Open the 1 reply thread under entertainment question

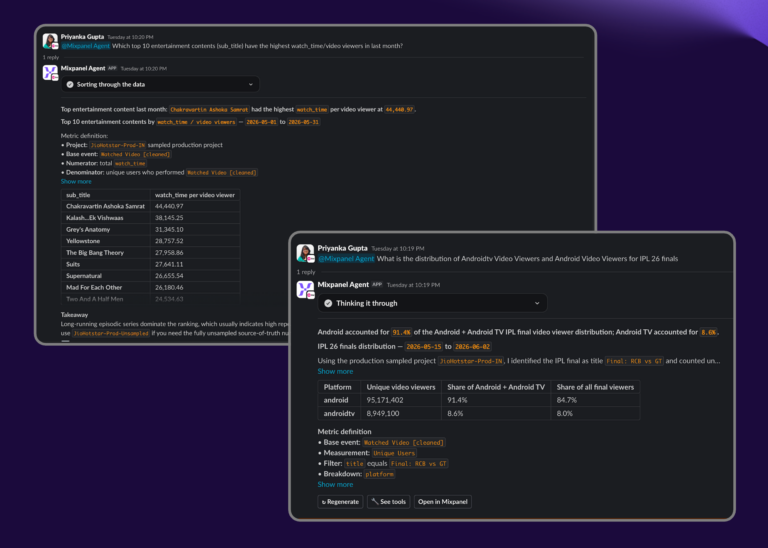click(50, 57)
